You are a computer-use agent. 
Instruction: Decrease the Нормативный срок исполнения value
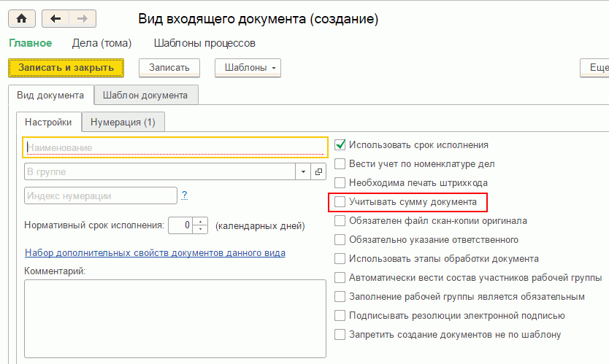[x=200, y=229]
